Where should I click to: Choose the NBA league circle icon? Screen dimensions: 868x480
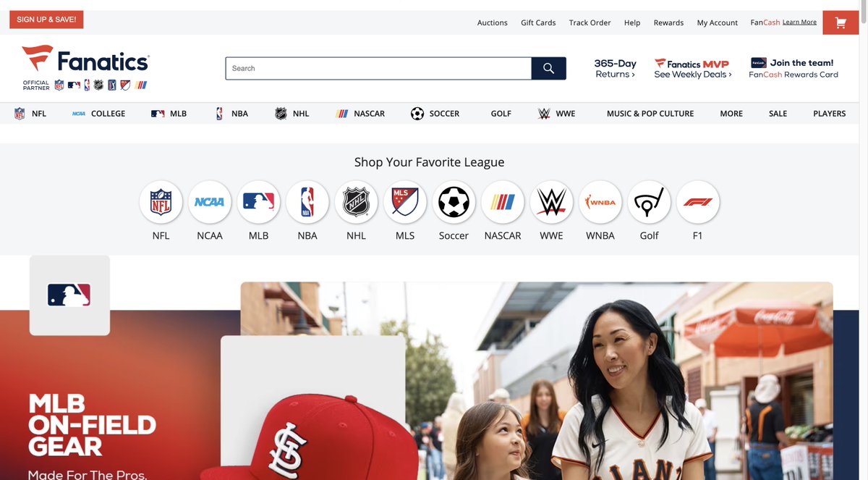coord(307,202)
